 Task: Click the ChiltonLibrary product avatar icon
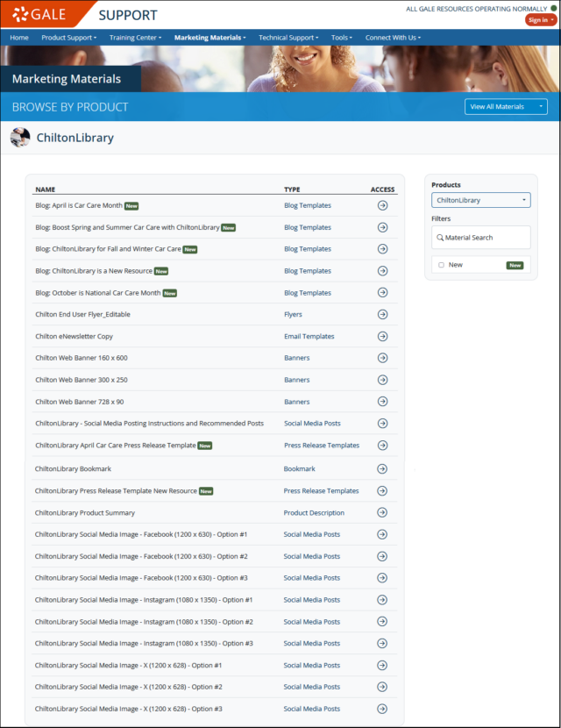pyautogui.click(x=20, y=138)
